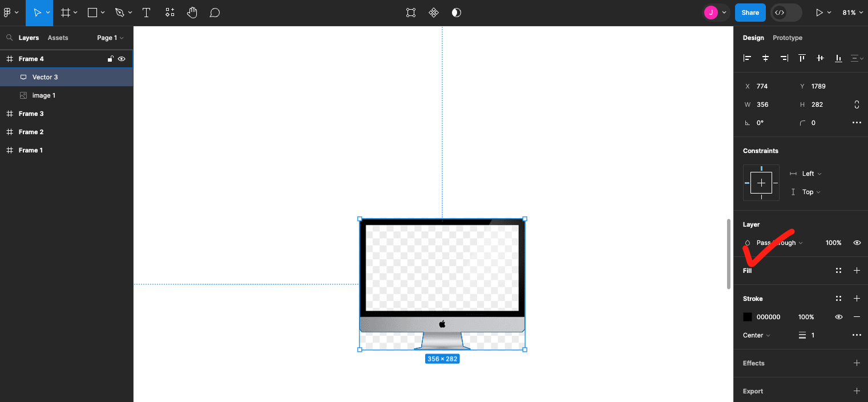Viewport: 868px width, 402px height.
Task: Select the image 1 layer
Action: pos(66,95)
